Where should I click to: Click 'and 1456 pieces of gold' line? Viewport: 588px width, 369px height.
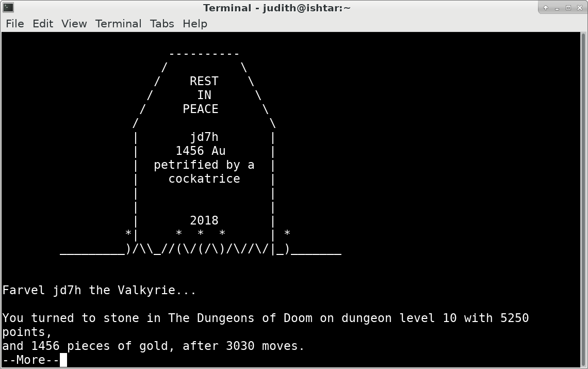click(153, 346)
